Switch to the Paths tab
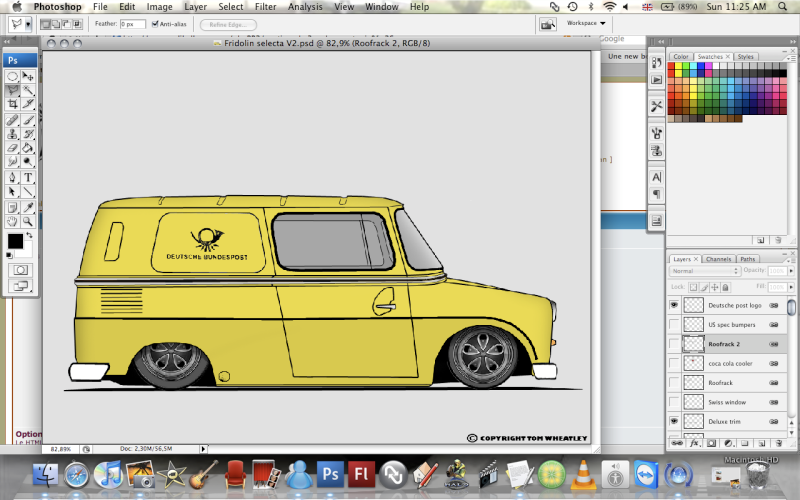Screen dimensions: 800x500 (747, 259)
